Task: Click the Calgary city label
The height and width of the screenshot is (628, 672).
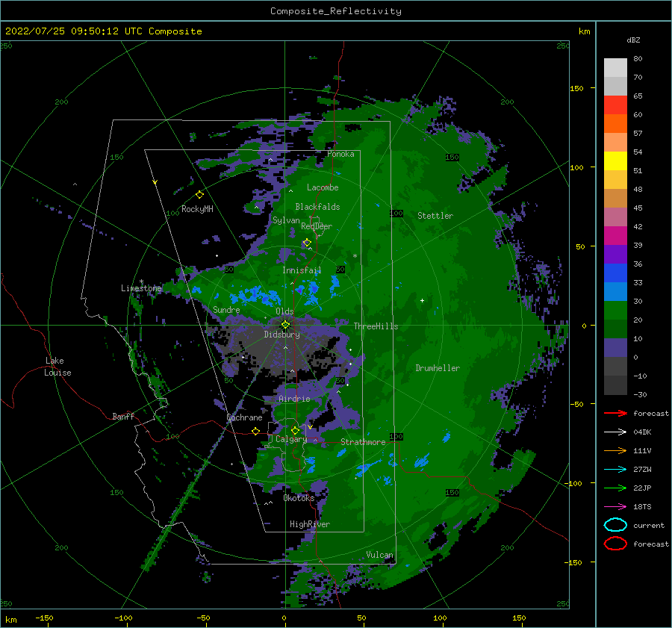Action: [x=291, y=439]
